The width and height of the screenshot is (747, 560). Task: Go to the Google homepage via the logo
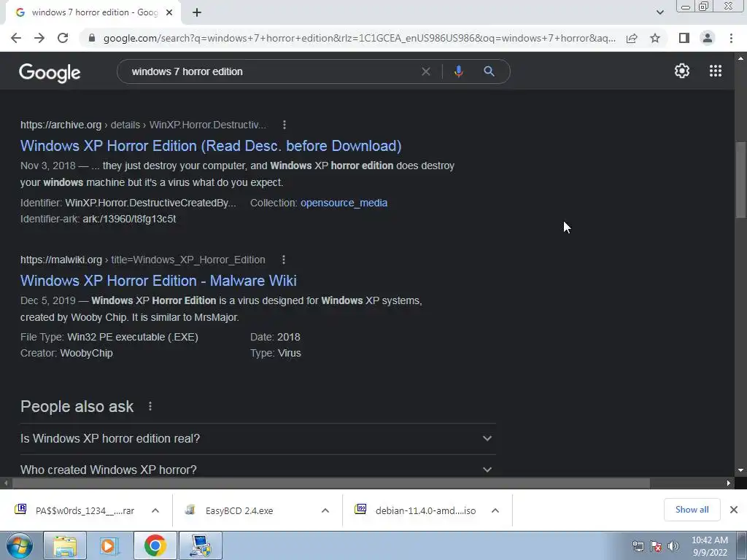(x=50, y=72)
